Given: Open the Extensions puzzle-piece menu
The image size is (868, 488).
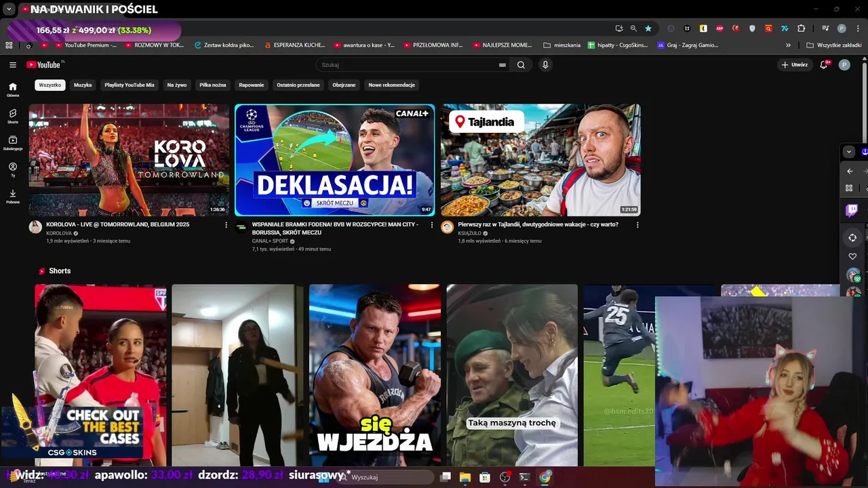Looking at the screenshot, I should [802, 28].
